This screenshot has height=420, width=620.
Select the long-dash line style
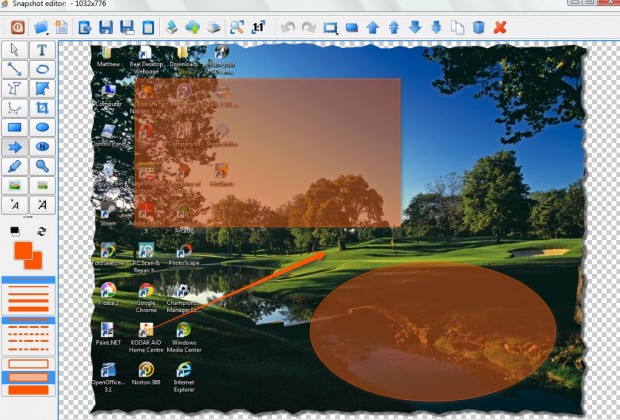tap(28, 327)
